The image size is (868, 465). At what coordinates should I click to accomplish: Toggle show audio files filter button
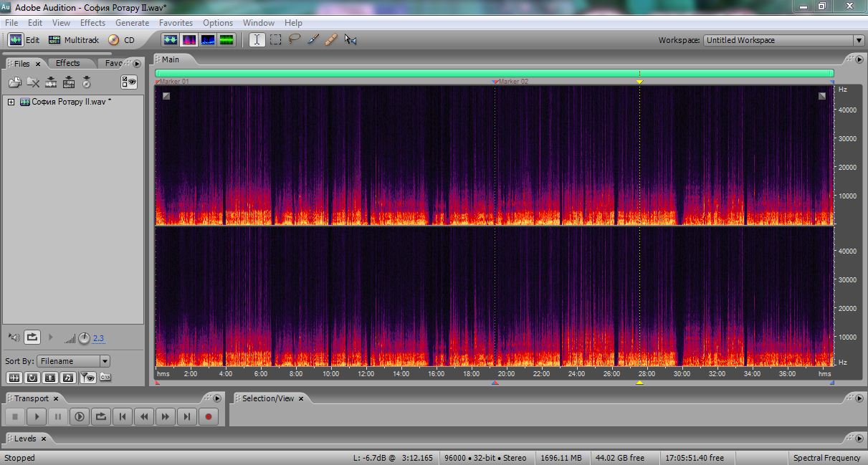pos(14,378)
